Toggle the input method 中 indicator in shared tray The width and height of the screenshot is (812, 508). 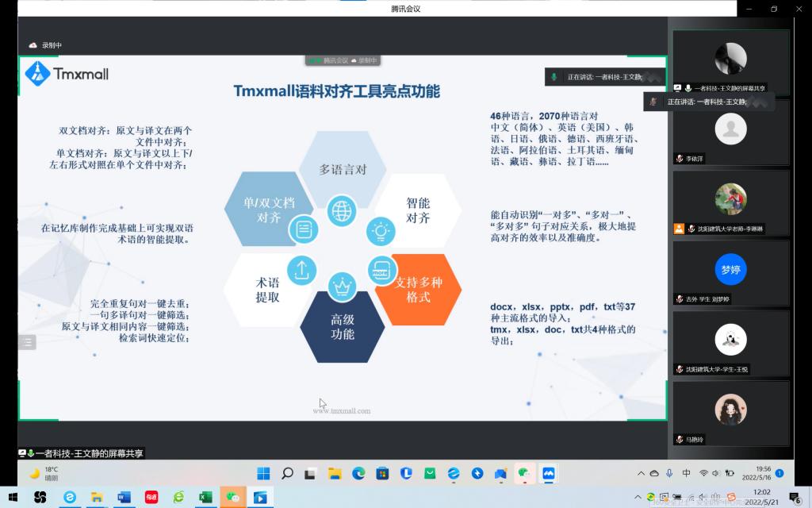point(686,473)
